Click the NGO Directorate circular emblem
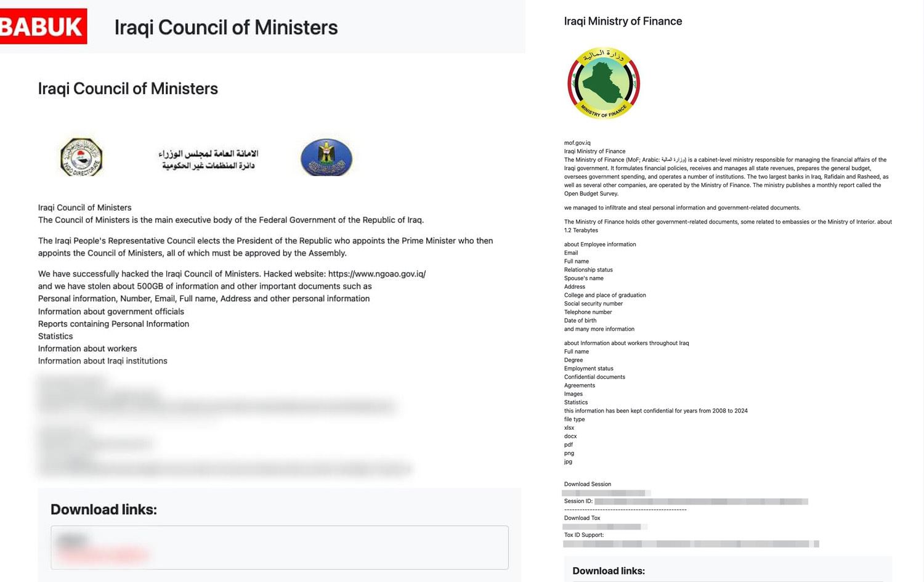Screen dimensions: 924x582 tap(81, 157)
